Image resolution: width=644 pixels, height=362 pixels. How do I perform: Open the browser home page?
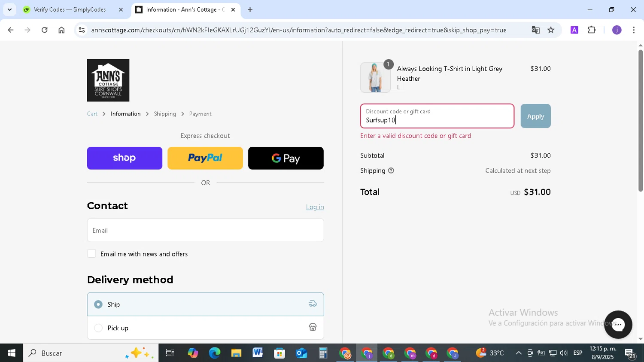(61, 30)
